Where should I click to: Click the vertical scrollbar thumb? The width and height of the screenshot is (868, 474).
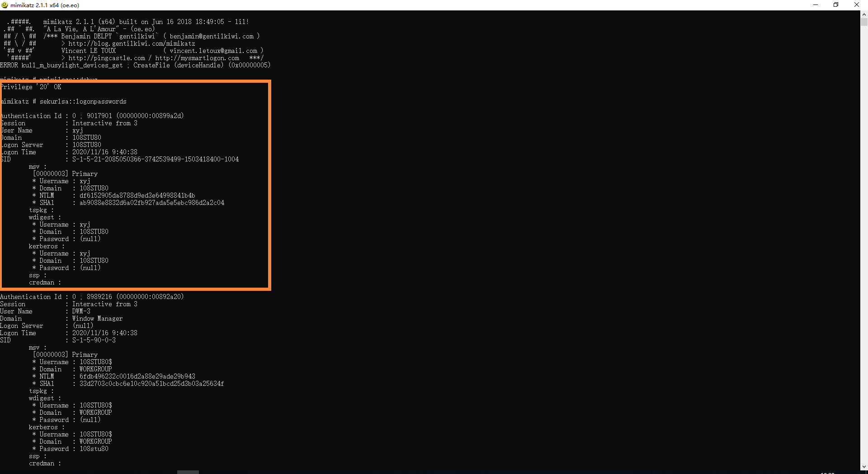click(x=864, y=22)
